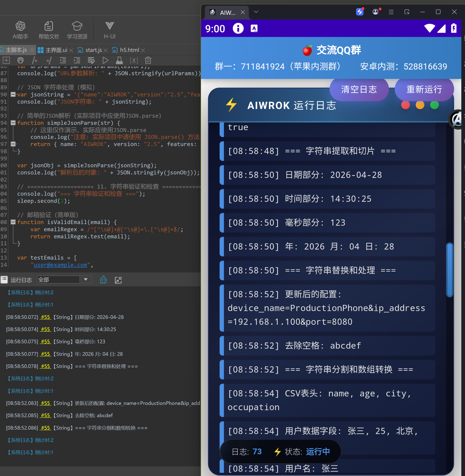This screenshot has height=476, width=465.
Task: Open the user account icon in emulator
Action: (x=375, y=12)
